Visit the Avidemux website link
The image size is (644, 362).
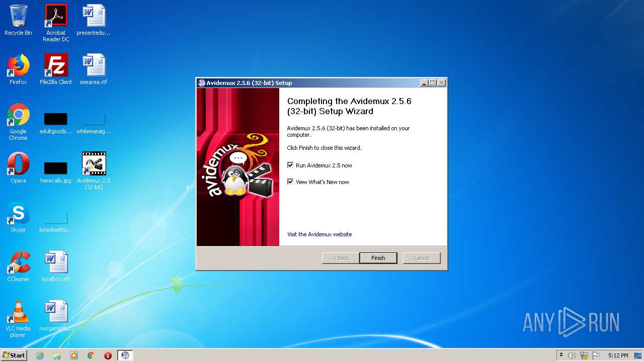319,234
